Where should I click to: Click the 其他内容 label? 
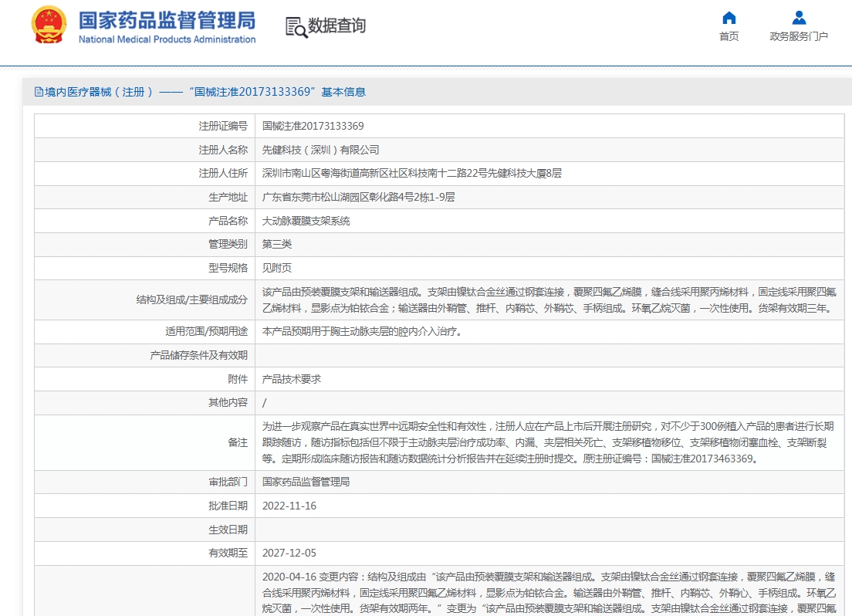coord(228,403)
